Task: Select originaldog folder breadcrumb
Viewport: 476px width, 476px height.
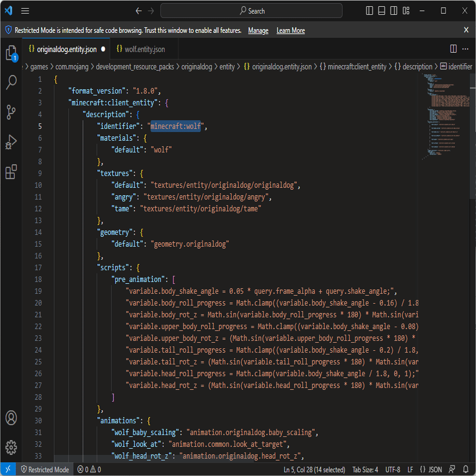Action: point(196,66)
